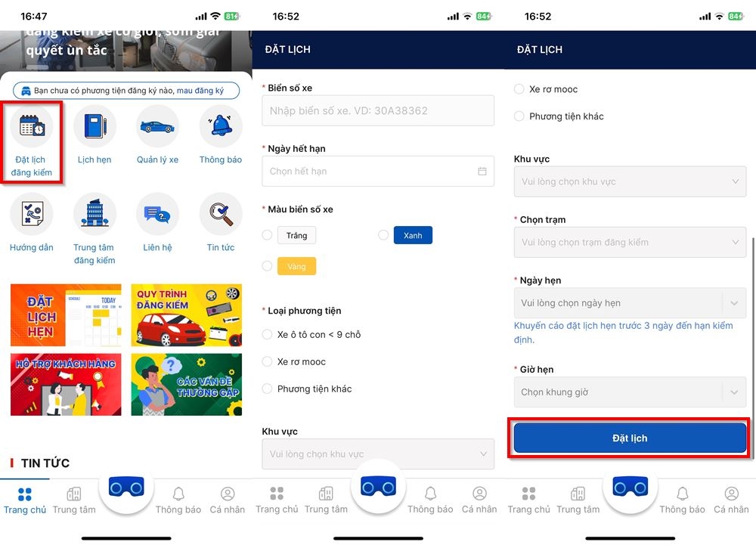This screenshot has height=545, width=756.
Task: Click calendar icon in Ngày hết hạn field
Action: pos(482,171)
